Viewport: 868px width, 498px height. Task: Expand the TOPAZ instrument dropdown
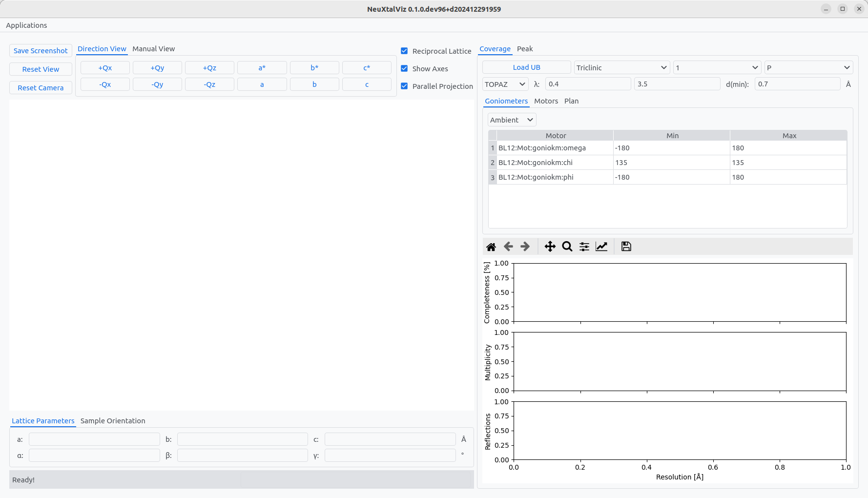[505, 84]
